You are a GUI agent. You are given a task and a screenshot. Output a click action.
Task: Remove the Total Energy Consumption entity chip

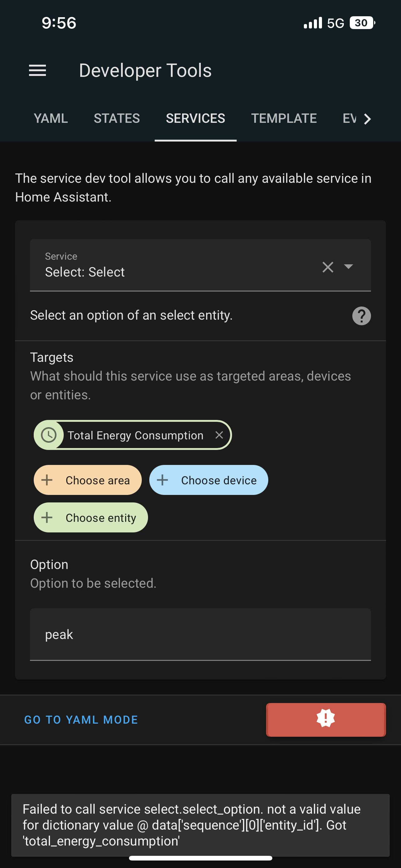point(220,435)
